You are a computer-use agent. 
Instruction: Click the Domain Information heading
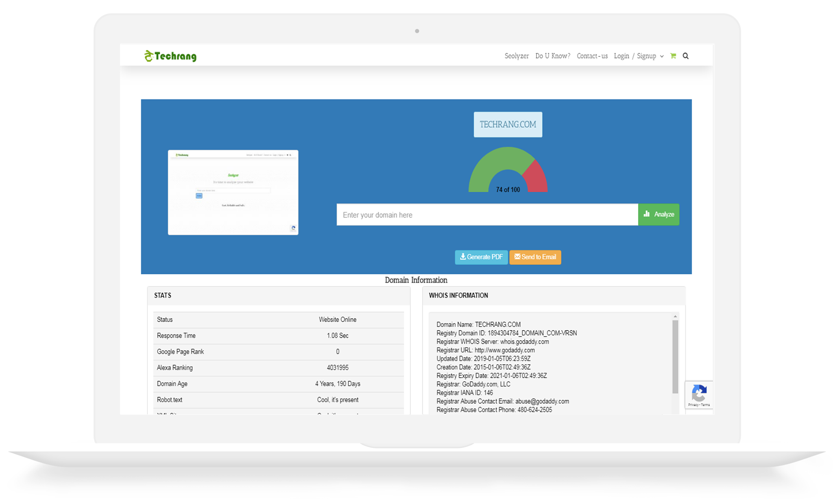click(x=416, y=280)
